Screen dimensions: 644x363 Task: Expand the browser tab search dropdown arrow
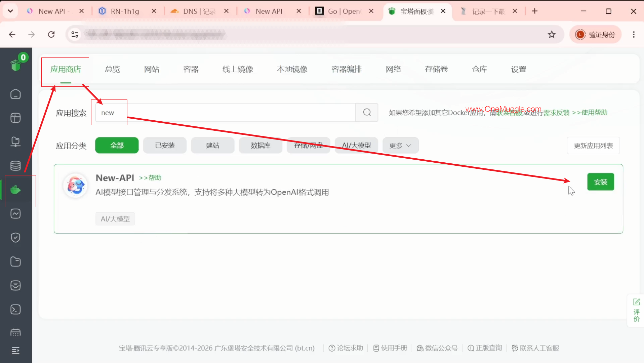[10, 11]
